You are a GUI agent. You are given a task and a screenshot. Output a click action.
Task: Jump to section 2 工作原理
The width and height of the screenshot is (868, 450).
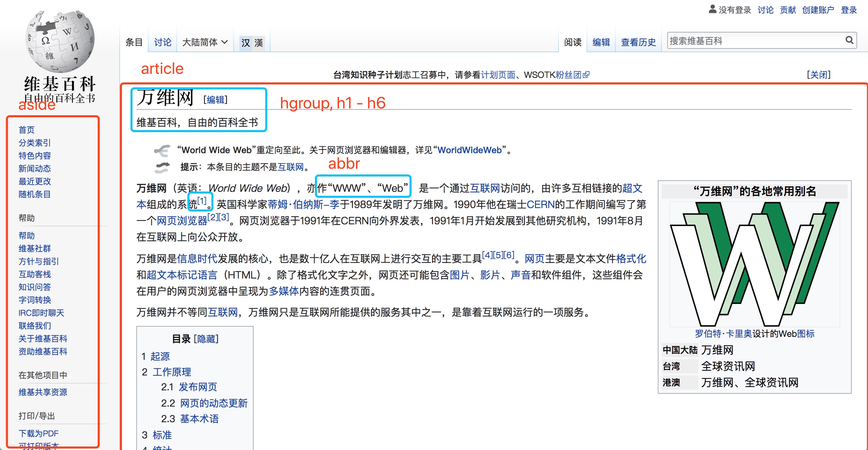[x=172, y=372]
